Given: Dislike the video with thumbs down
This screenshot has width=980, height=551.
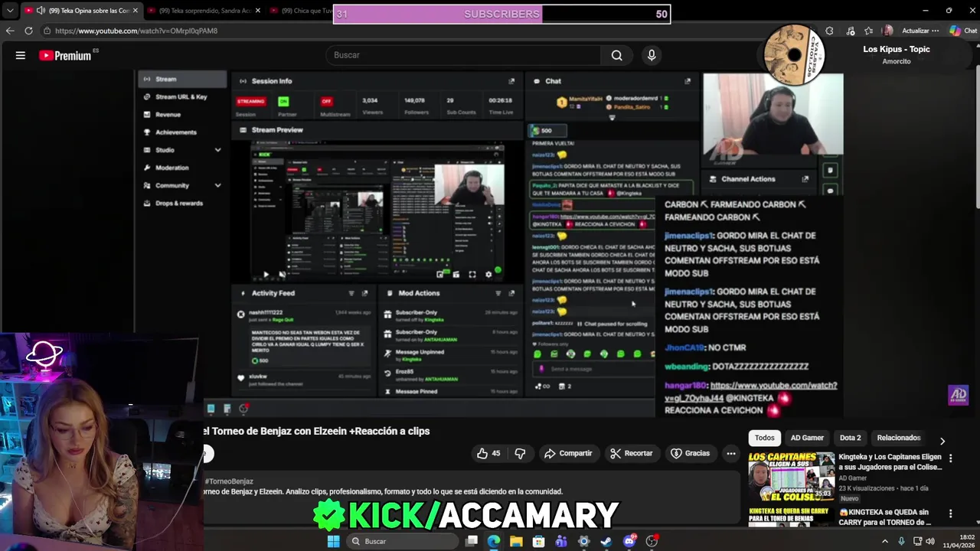Looking at the screenshot, I should point(520,453).
